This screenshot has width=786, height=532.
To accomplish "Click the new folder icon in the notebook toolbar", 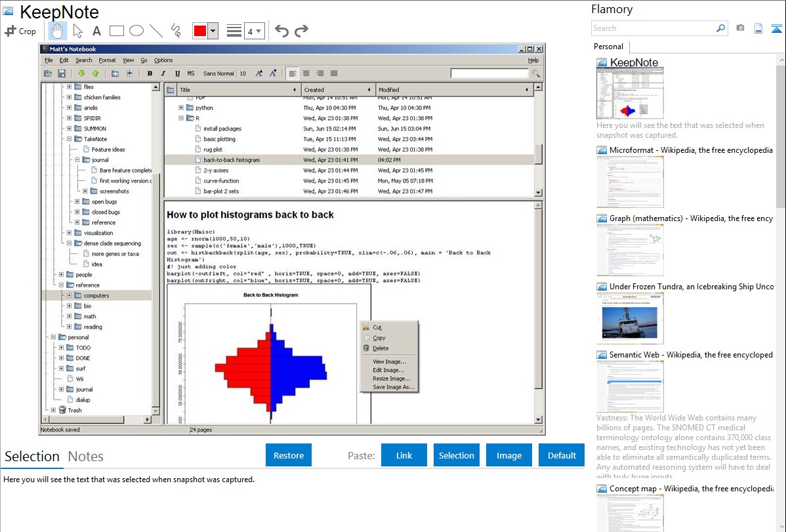I will (x=115, y=73).
